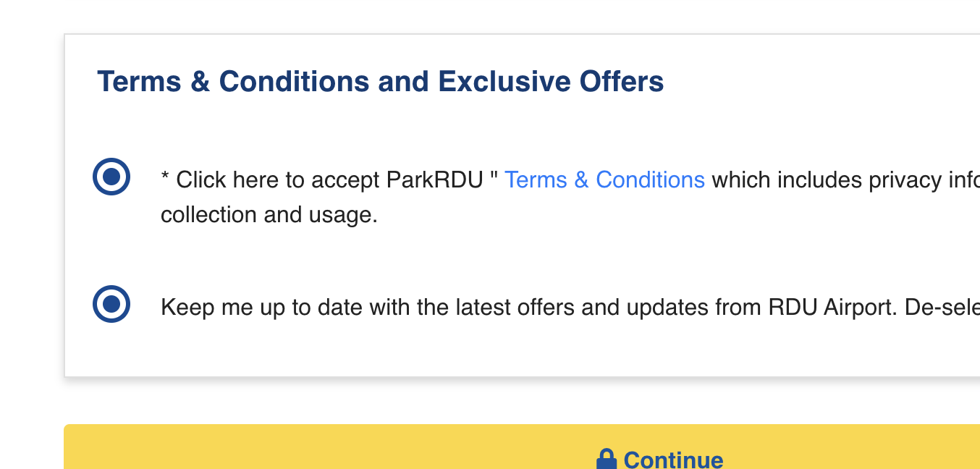
Task: Select the Terms & Conditions acceptance radio button
Action: [111, 177]
